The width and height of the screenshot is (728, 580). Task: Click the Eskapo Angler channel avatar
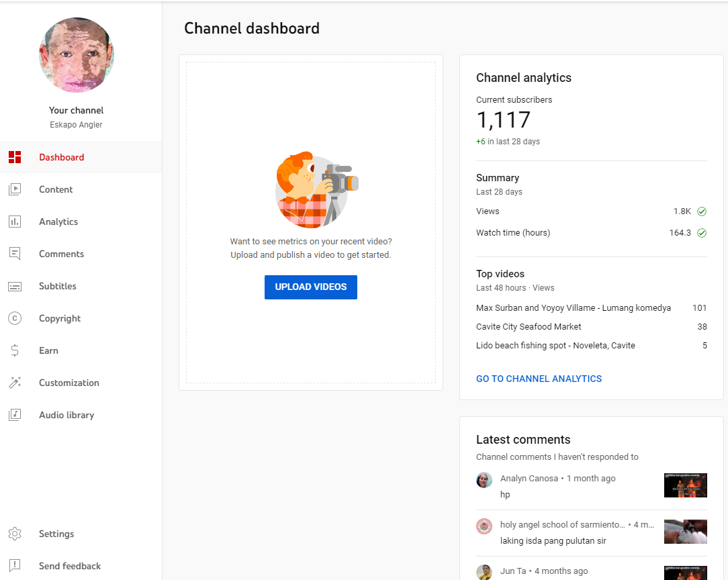(77, 55)
